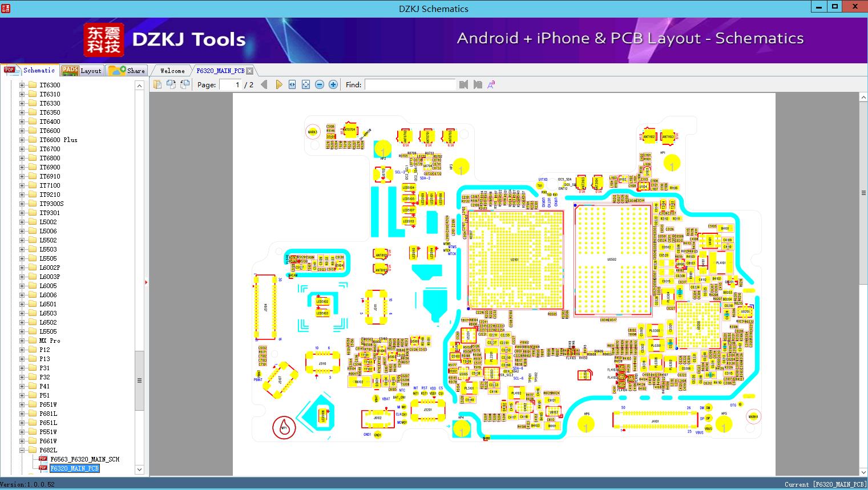Expand the MX Pro folder

point(22,341)
